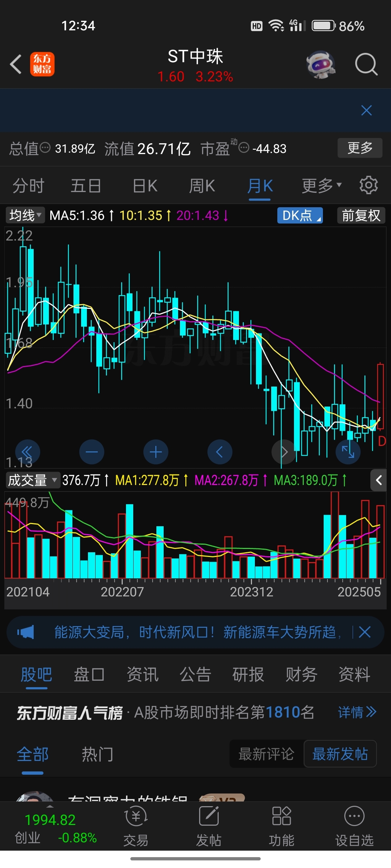Screen dimensions: 391x868
Task: Switch to 周K chart tab
Action: (202, 186)
